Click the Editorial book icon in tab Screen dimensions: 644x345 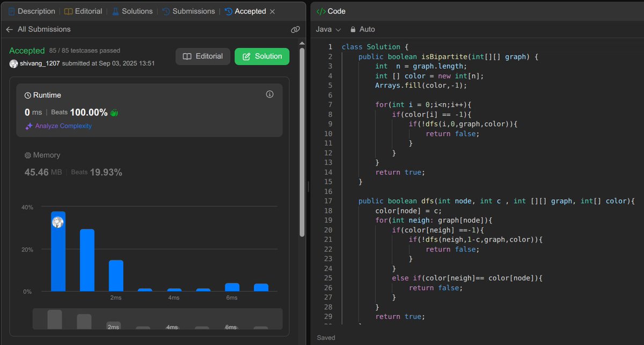[68, 11]
